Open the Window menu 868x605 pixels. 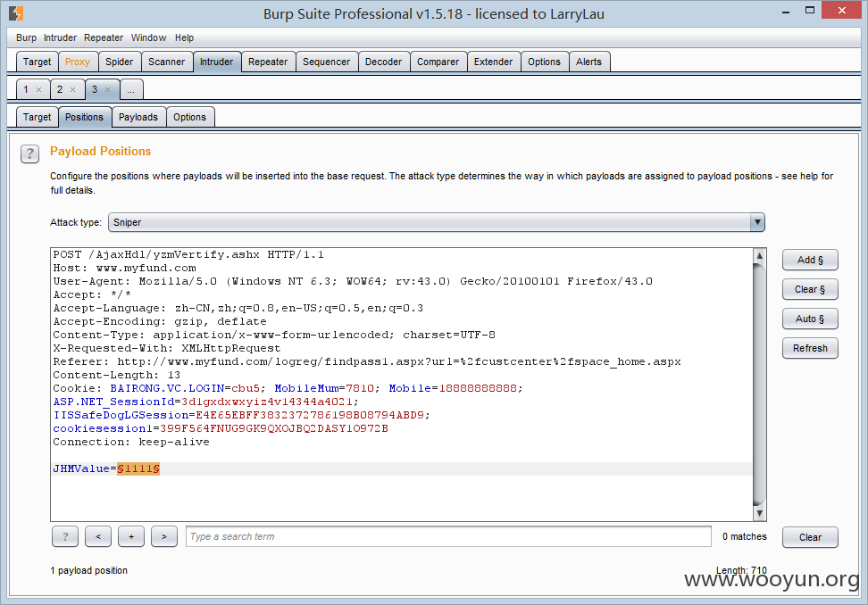pos(148,37)
